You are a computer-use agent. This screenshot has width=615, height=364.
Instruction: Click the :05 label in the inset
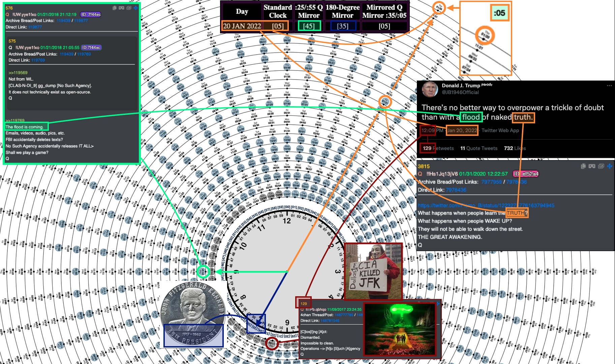(x=499, y=13)
